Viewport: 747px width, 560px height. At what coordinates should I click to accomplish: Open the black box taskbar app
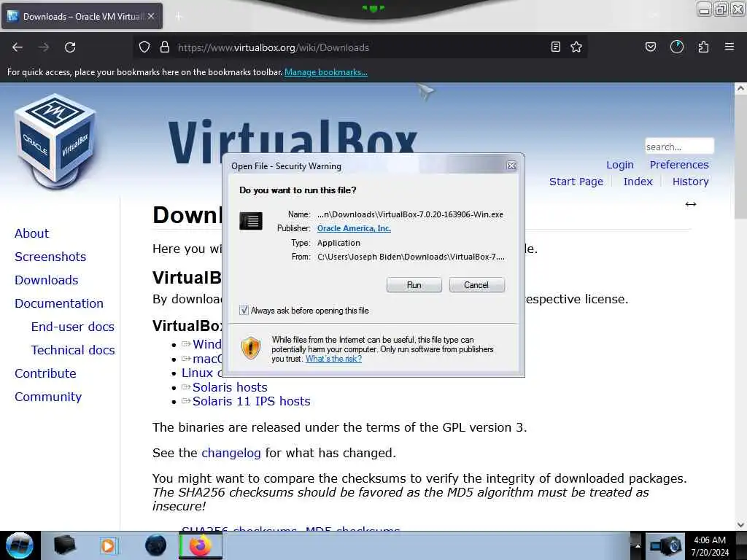64,545
